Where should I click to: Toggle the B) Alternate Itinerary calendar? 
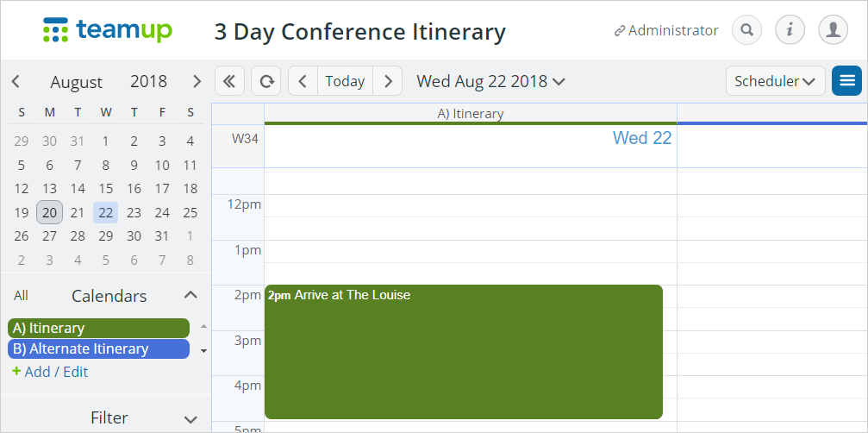pos(98,348)
